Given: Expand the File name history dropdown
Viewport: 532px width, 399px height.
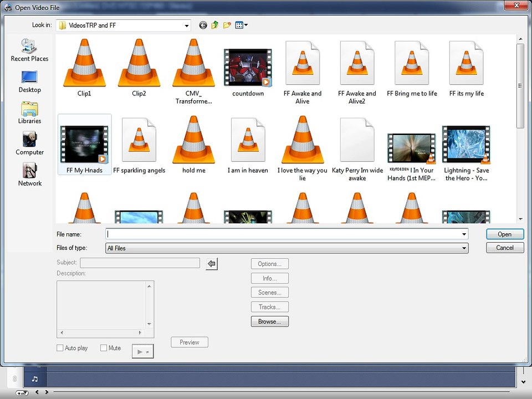Looking at the screenshot, I should coord(464,234).
